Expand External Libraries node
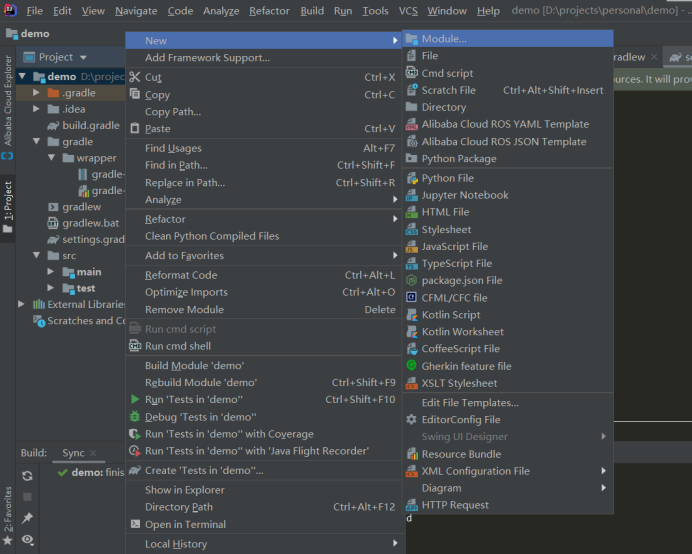The width and height of the screenshot is (692, 554). coord(21,304)
